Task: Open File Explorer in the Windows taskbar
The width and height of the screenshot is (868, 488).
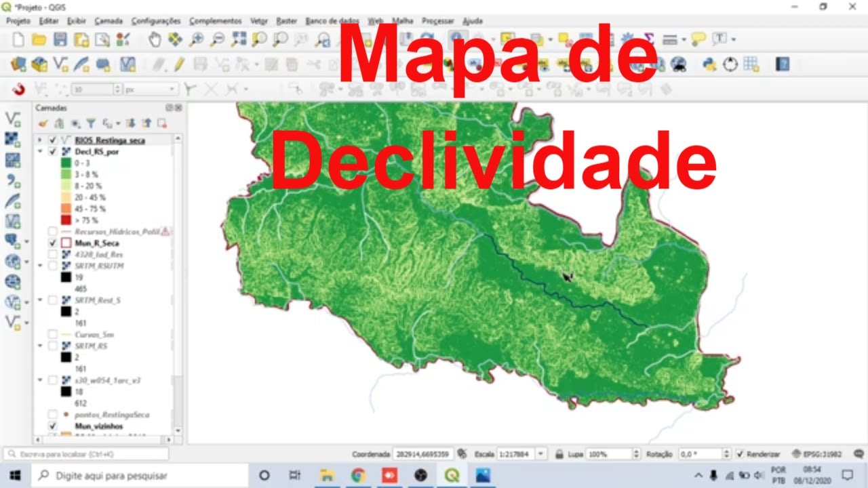Action: (327, 475)
